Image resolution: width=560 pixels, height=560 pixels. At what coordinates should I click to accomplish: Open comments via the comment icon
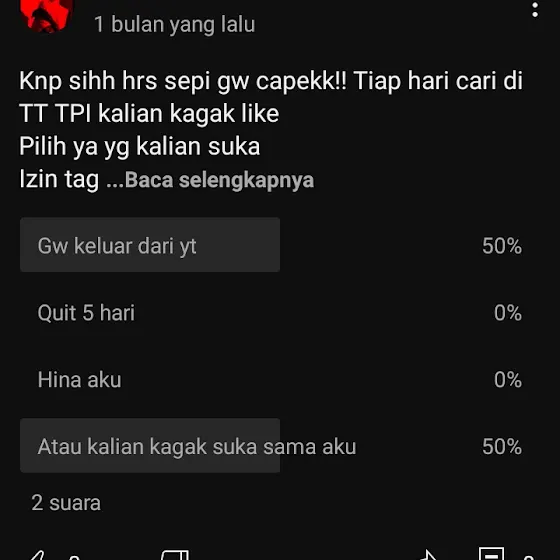pos(491,554)
